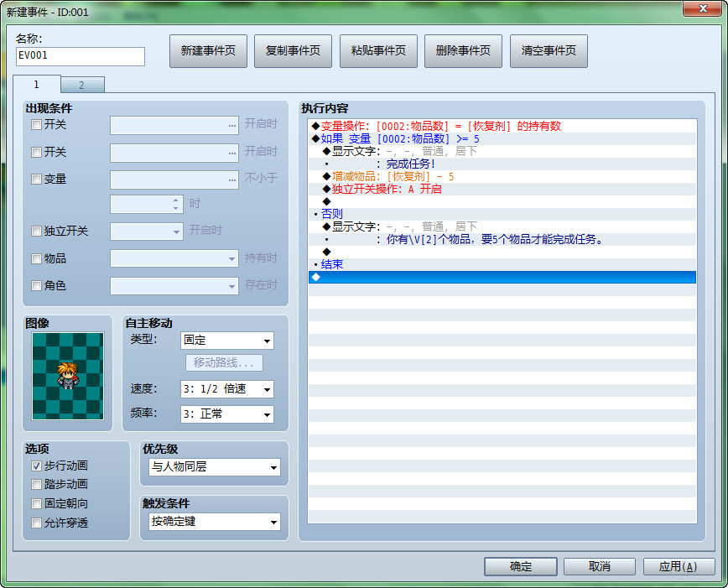The height and width of the screenshot is (588, 728).
Task: Select the 完成任务! text line
Action: pos(502,164)
